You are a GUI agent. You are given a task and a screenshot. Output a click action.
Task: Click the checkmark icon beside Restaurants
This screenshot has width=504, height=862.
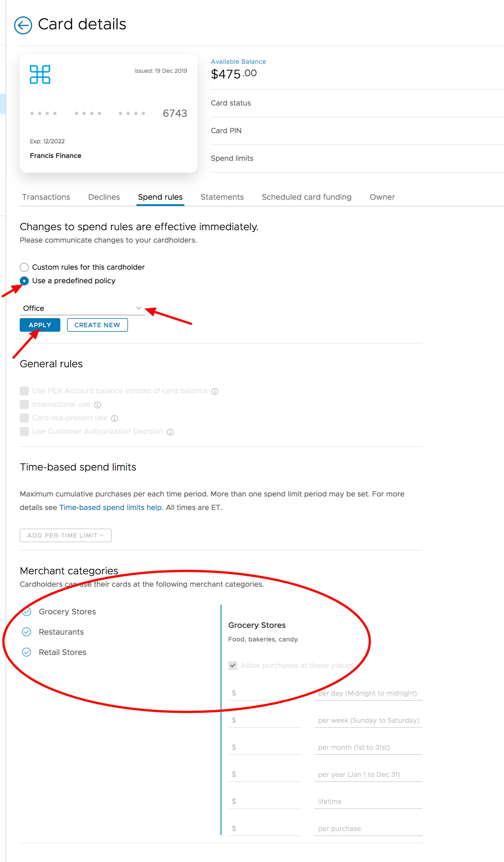(27, 632)
